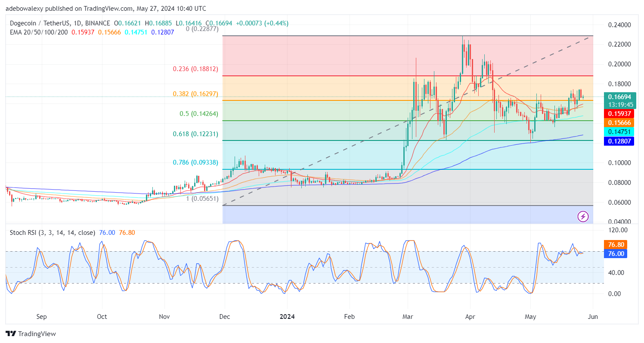Click the 0.06000 price scale value
The width and height of the screenshot is (644, 343).
tap(619, 203)
